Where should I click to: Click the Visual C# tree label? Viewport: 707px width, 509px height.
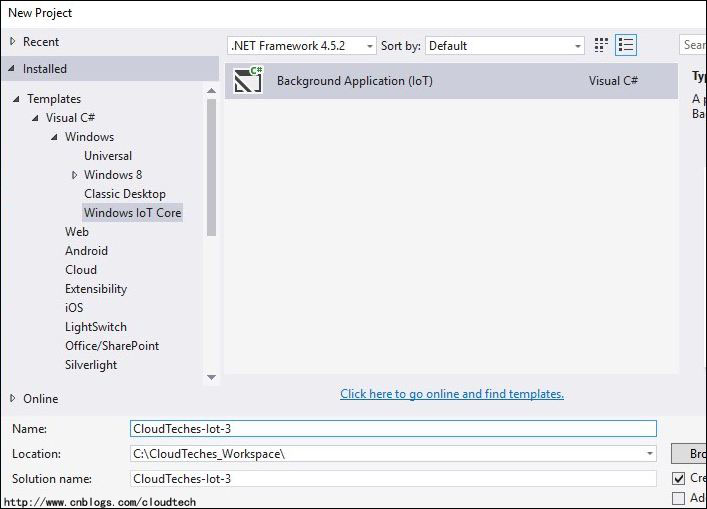[70, 118]
